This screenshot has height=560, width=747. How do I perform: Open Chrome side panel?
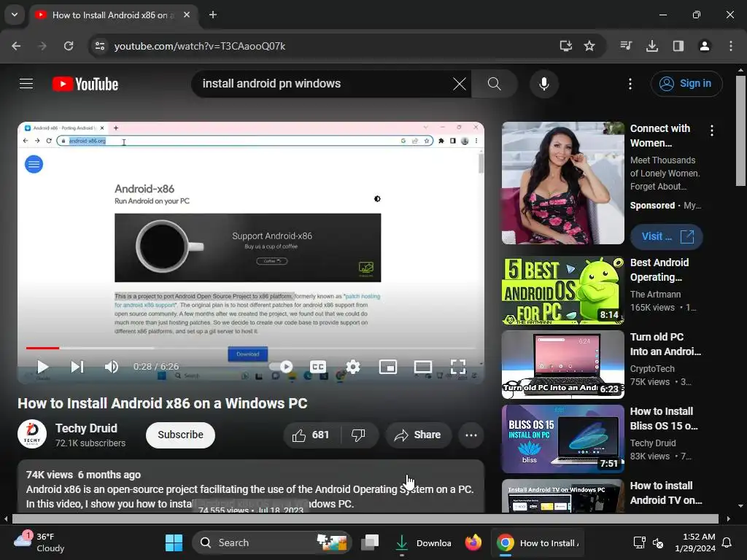[x=678, y=46]
